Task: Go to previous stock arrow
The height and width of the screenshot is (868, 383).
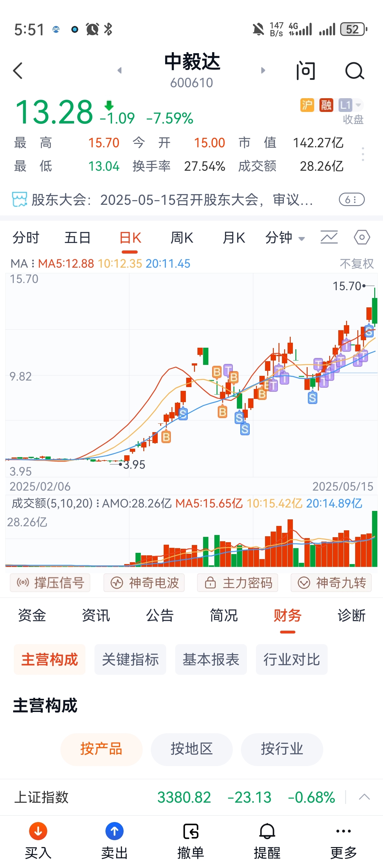Action: [119, 70]
